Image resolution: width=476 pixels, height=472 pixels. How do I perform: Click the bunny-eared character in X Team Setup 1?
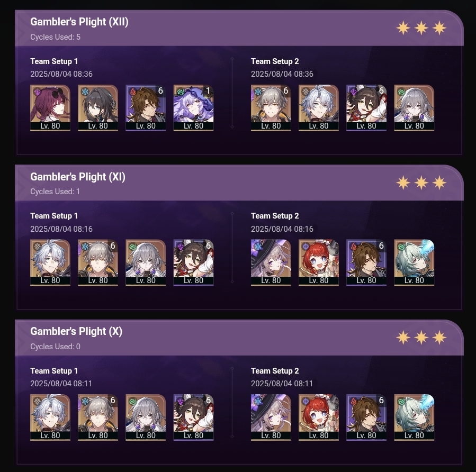click(193, 417)
